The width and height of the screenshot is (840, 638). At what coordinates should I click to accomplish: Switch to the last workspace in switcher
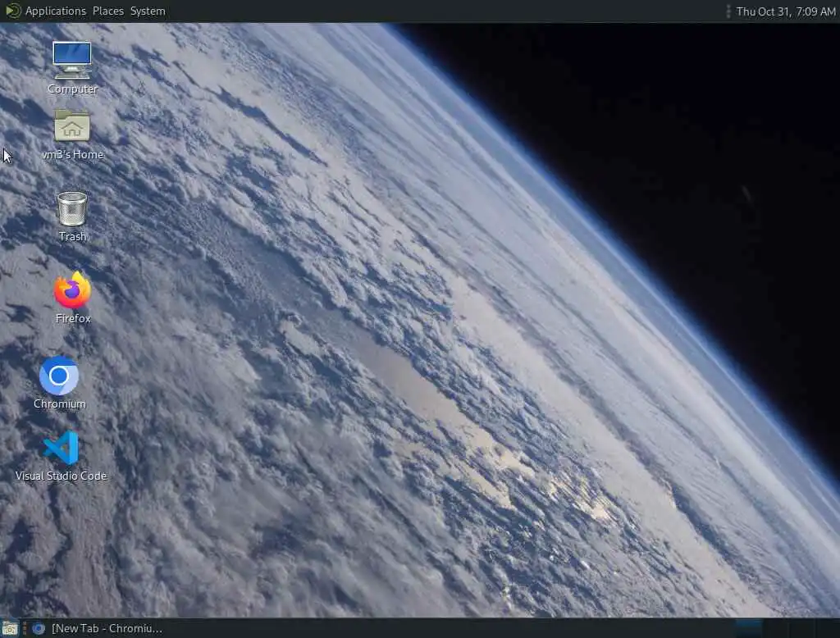(x=827, y=628)
